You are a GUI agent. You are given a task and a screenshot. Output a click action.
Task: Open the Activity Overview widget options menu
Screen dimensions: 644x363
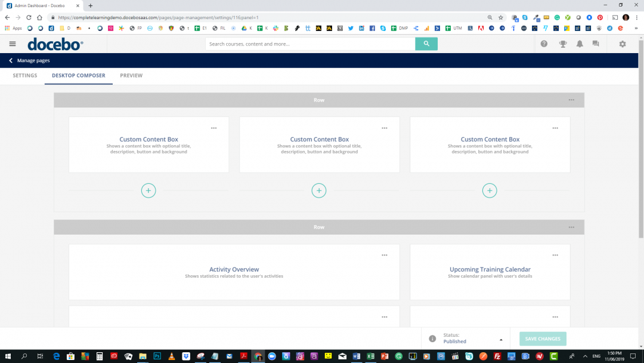click(385, 254)
